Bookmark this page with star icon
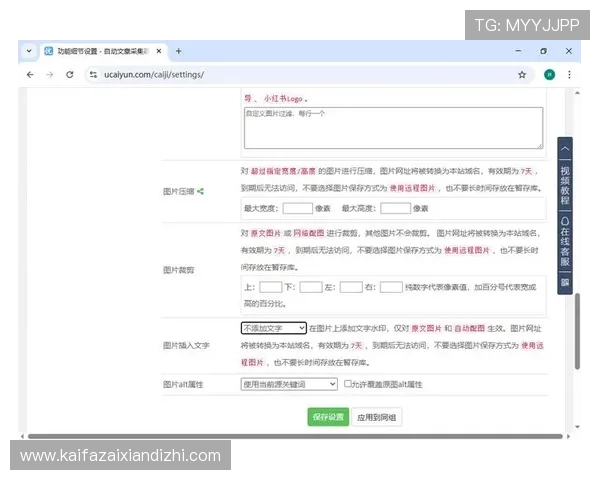This screenshot has height=480, width=600. tap(522, 75)
